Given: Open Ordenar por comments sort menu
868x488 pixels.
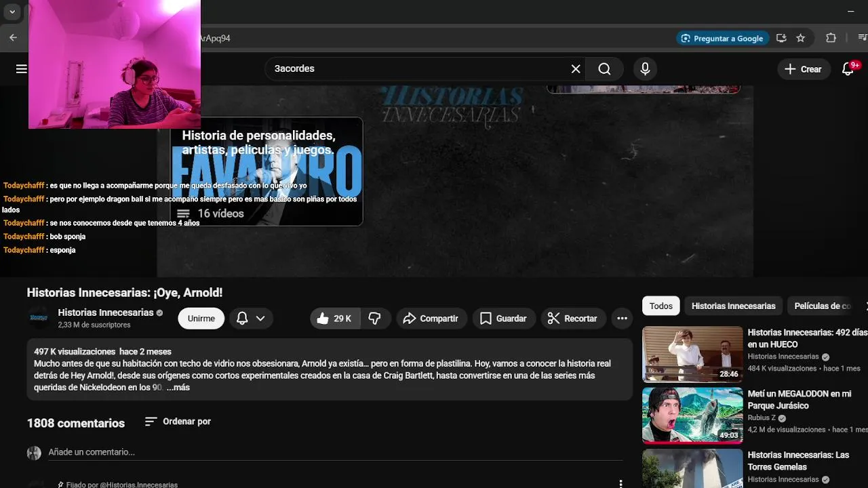Looking at the screenshot, I should click(178, 422).
